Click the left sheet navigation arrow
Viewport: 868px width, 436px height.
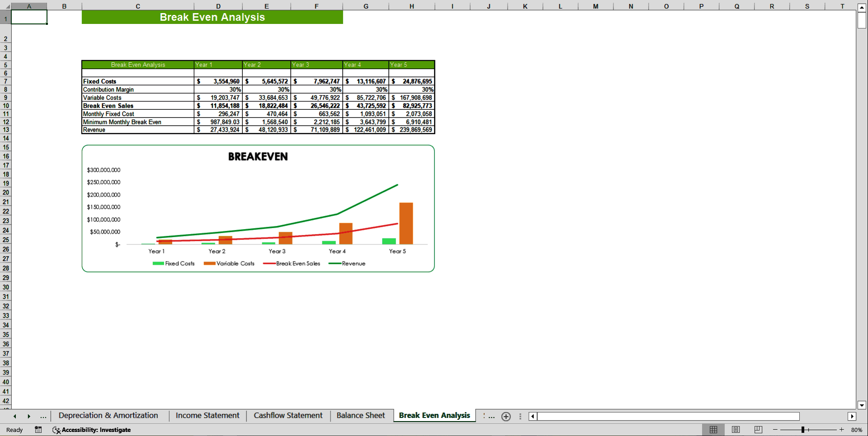click(x=14, y=416)
